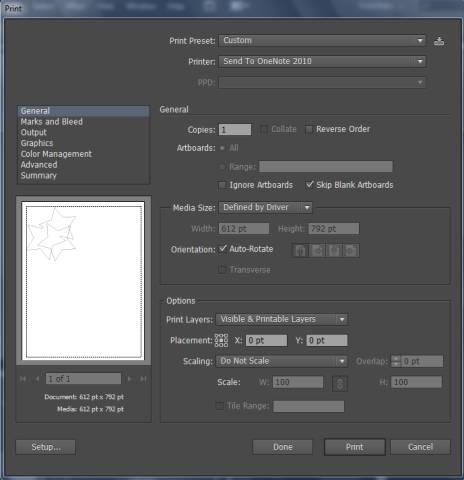Viewport: 464px width, 480px height.
Task: Select the portrait orientation icon
Action: pyautogui.click(x=300, y=250)
